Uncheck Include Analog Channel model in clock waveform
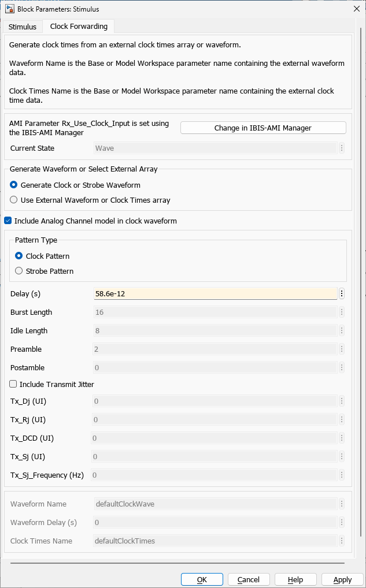The image size is (366, 588). pyautogui.click(x=8, y=221)
